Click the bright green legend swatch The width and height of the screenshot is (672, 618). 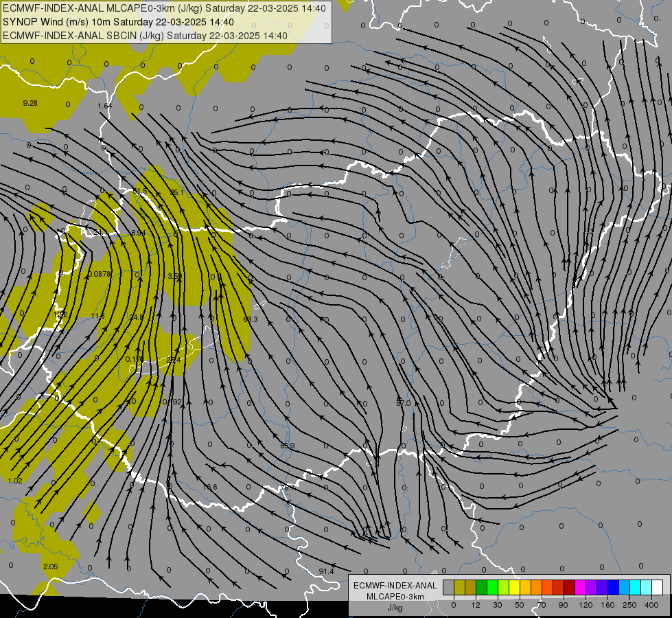click(x=492, y=588)
